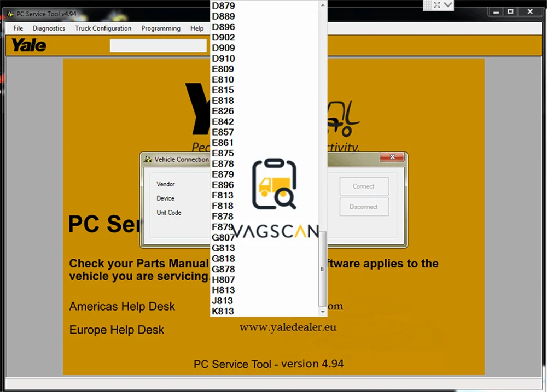This screenshot has width=547, height=392.
Task: Select unit code E875
Action: [x=264, y=153]
